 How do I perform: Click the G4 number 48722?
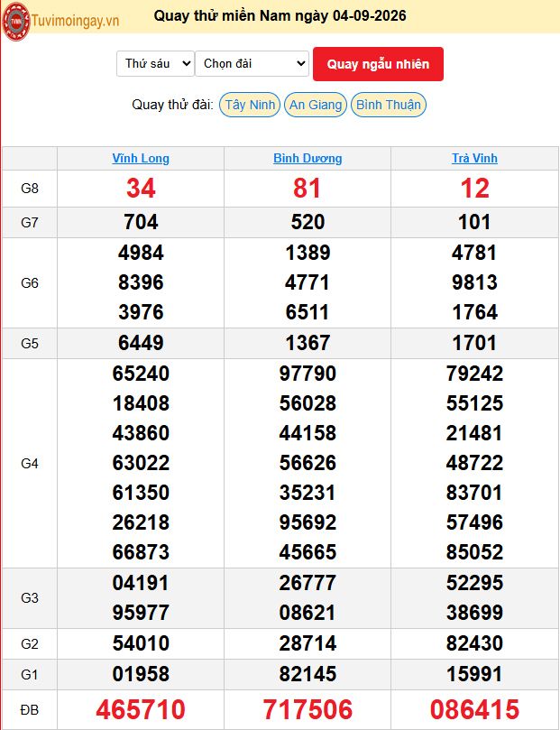474,463
